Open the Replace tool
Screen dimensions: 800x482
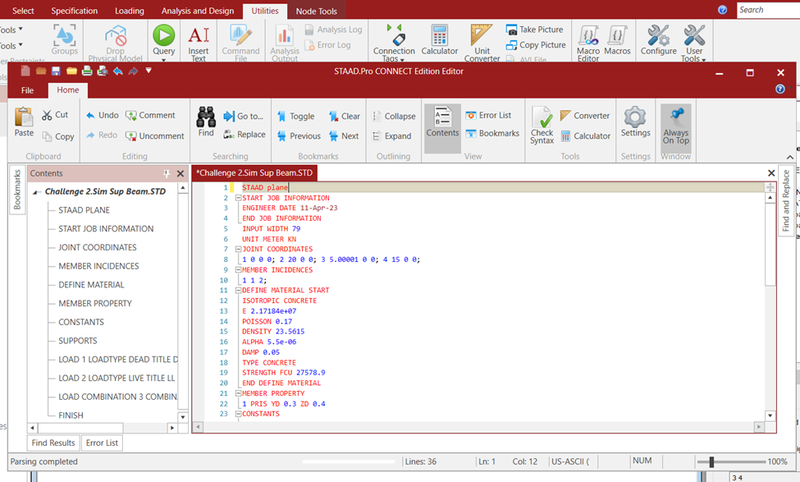click(x=244, y=134)
